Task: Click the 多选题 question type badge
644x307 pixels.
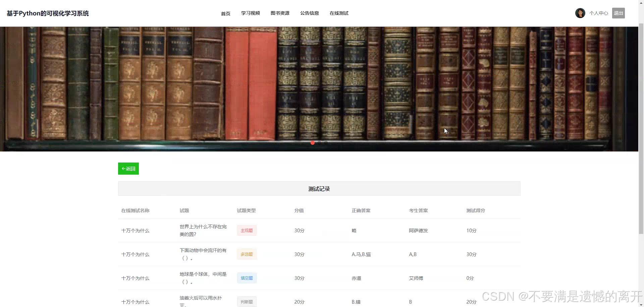Action: click(x=247, y=254)
